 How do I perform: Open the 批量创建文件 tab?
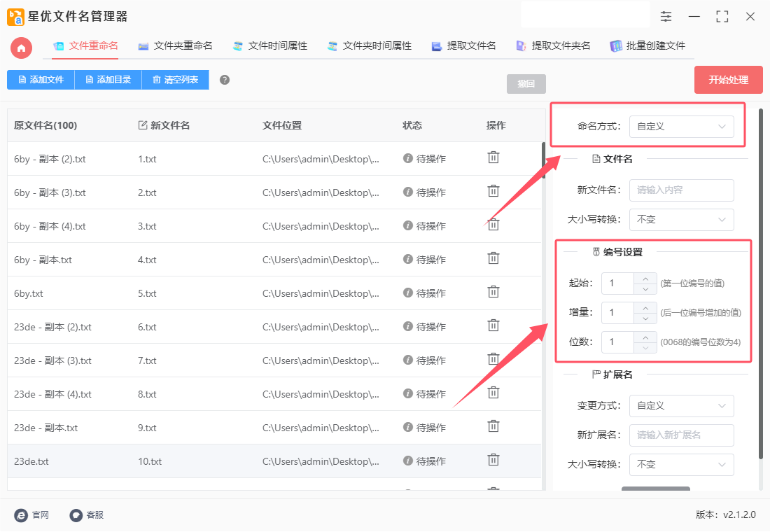pyautogui.click(x=647, y=46)
